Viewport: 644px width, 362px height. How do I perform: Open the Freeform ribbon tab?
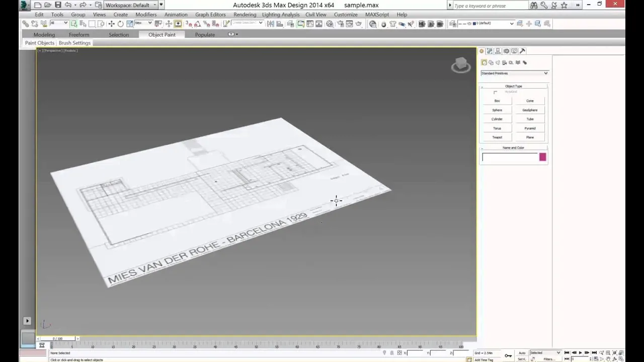pos(79,35)
